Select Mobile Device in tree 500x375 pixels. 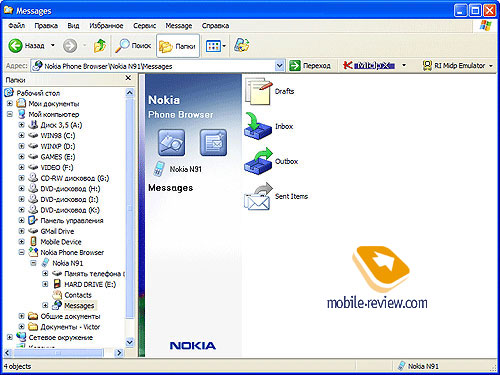click(61, 242)
